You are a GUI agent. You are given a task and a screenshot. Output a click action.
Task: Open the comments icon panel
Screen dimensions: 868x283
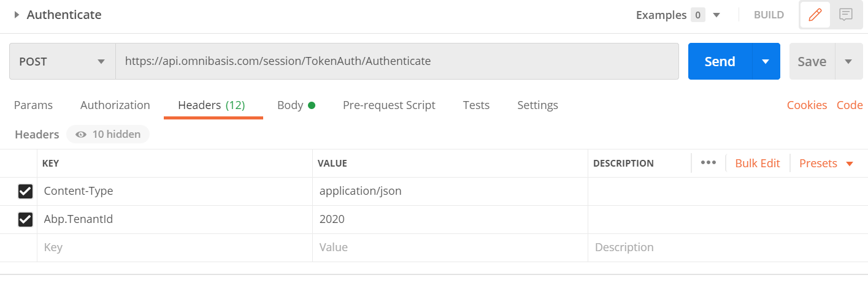[846, 15]
